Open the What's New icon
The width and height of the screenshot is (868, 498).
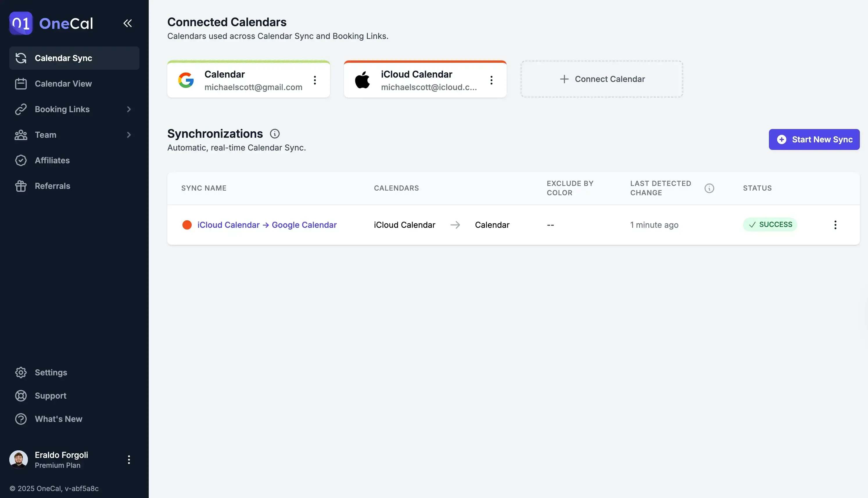click(21, 419)
